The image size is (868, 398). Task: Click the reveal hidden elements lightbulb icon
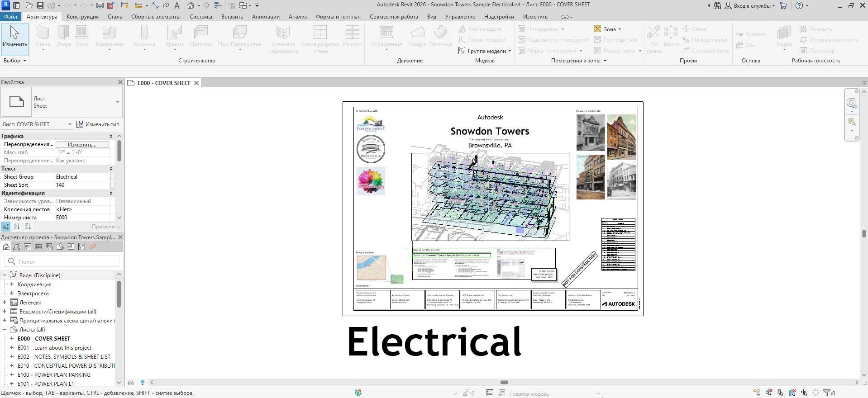(x=142, y=383)
